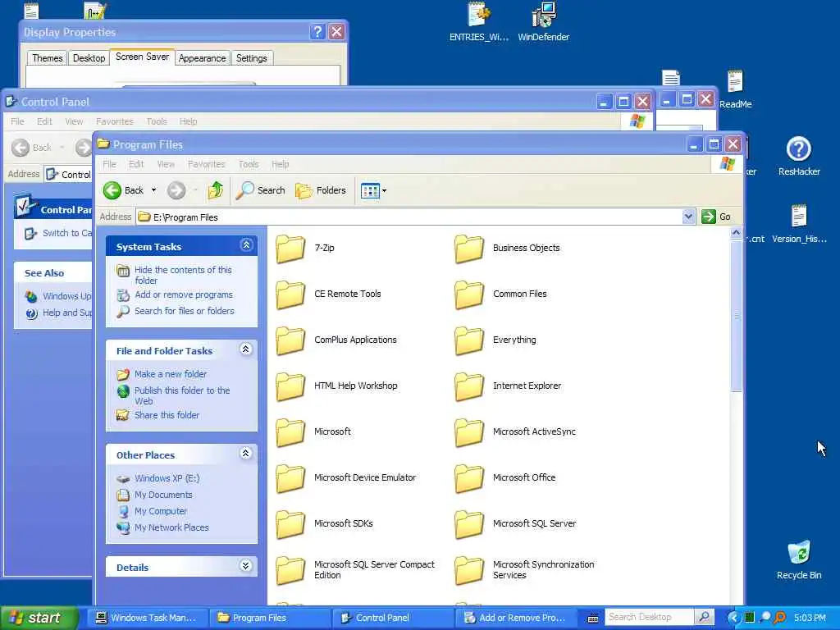Select the Microsoft SQL Server folder icon
Screen dimensions: 840x630
pyautogui.click(x=468, y=524)
